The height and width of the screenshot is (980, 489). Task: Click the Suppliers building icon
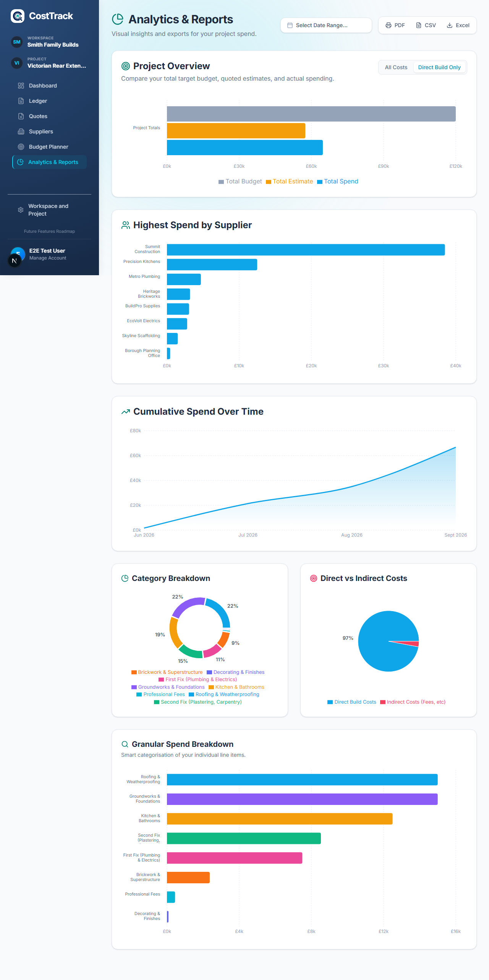point(21,131)
